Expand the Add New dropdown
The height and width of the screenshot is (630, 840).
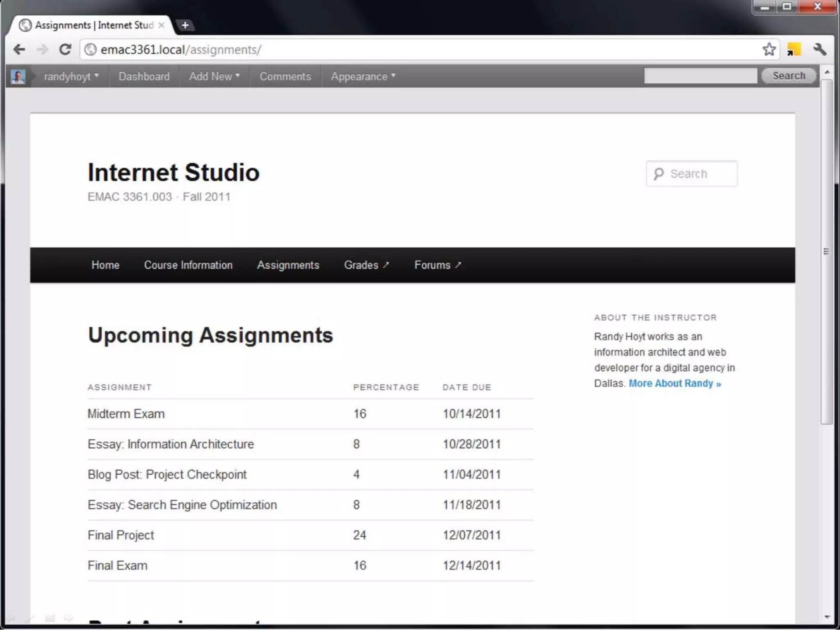point(214,76)
